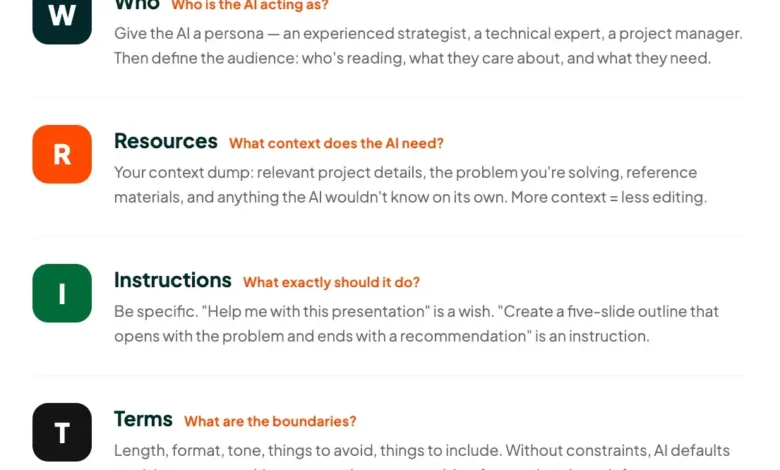Select the Resources section heading

pos(165,141)
